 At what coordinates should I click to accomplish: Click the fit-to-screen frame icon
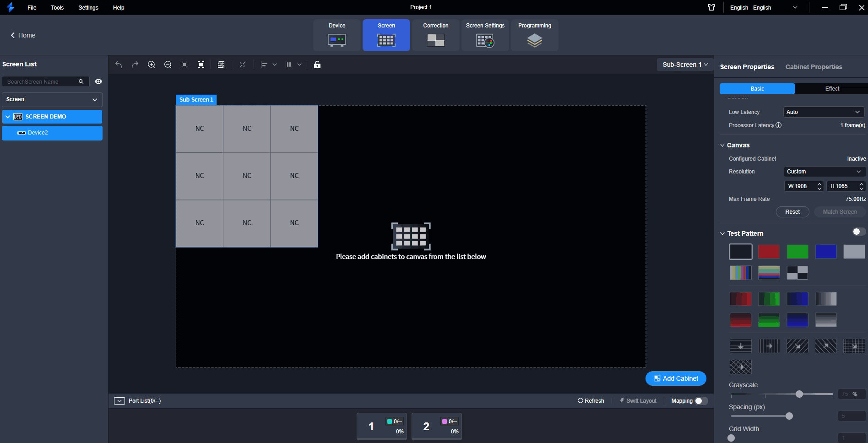[201, 65]
